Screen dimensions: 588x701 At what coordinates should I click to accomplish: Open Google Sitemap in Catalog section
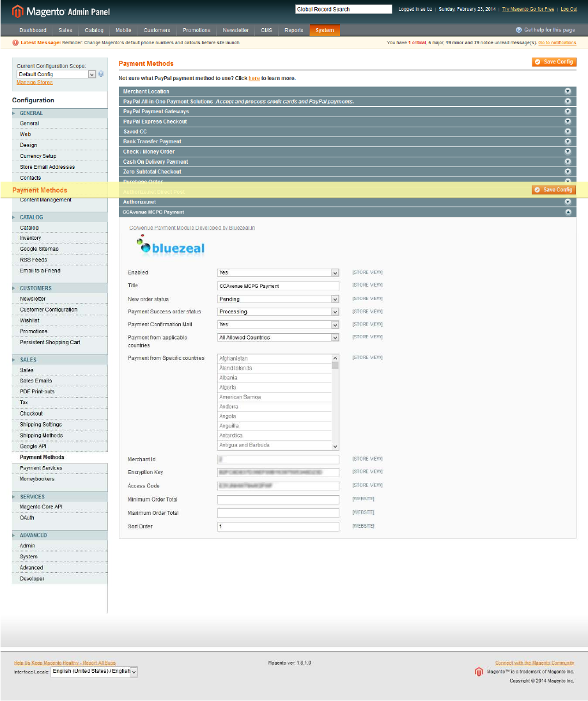pos(40,249)
